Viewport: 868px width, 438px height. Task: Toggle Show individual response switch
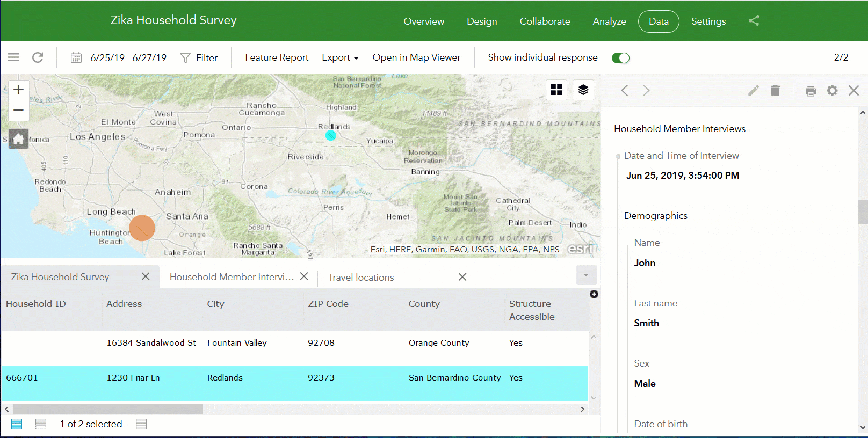620,58
